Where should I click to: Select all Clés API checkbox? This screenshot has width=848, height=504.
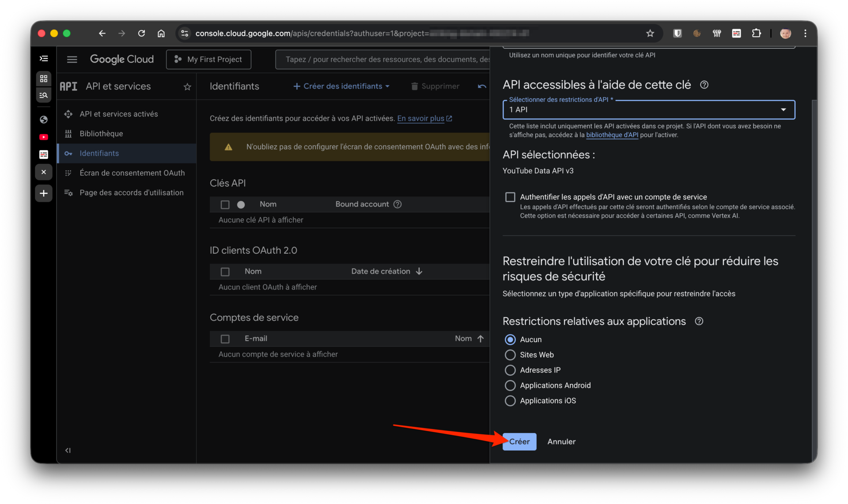(x=225, y=204)
